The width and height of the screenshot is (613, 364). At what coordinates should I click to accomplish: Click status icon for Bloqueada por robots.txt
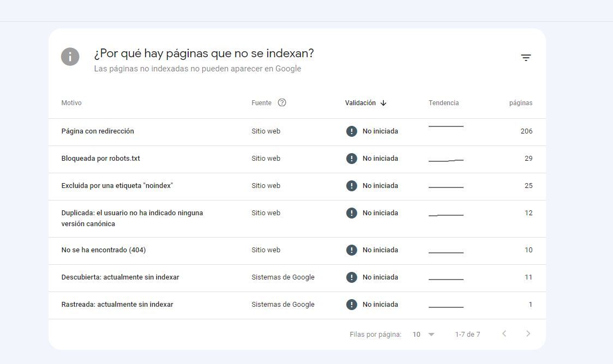[351, 159]
